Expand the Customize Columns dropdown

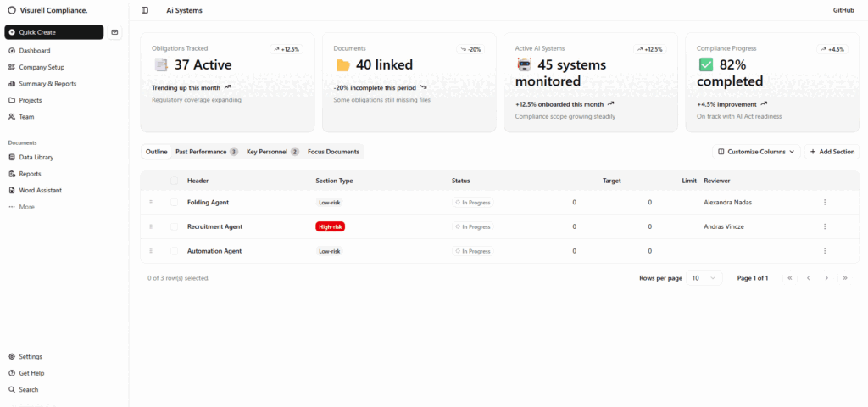click(x=756, y=152)
